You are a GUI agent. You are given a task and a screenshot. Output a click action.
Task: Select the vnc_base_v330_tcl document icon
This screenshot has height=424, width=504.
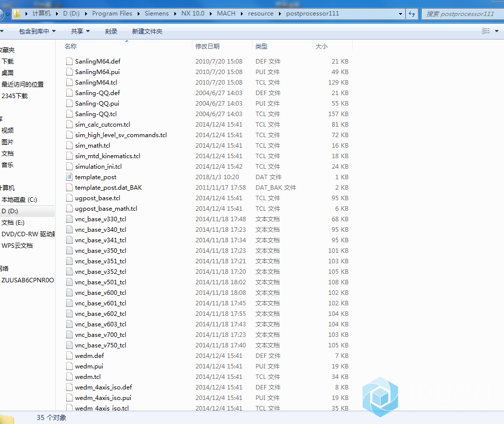(x=69, y=219)
